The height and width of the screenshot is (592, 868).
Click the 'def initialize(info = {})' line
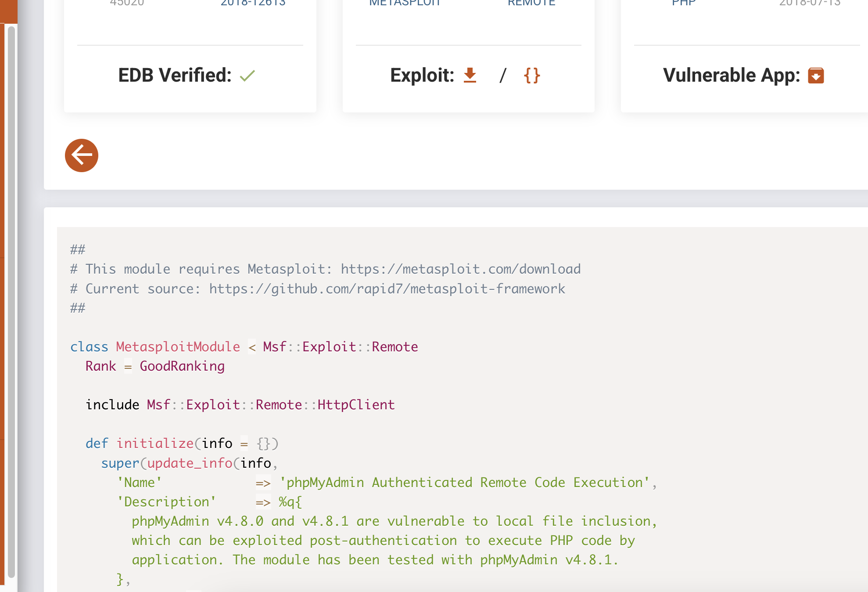[x=182, y=443]
